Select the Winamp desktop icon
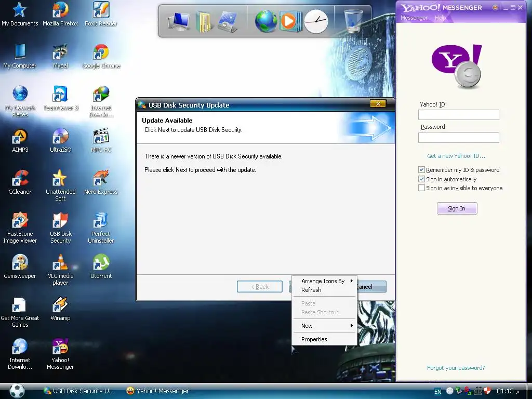 pos(60,309)
